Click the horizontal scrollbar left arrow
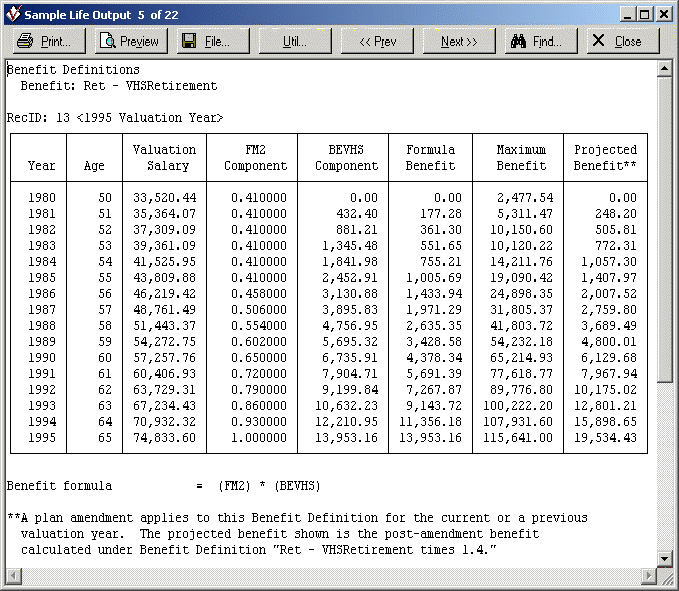 coord(14,575)
